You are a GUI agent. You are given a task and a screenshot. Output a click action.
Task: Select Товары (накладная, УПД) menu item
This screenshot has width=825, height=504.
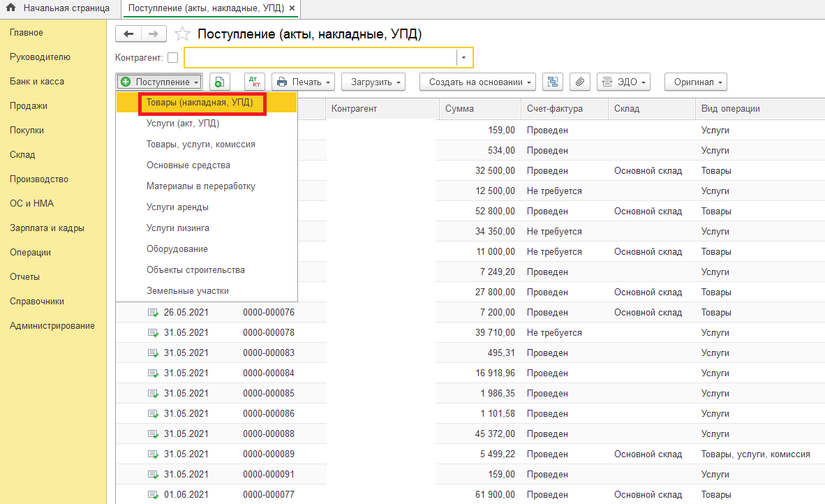coord(200,103)
